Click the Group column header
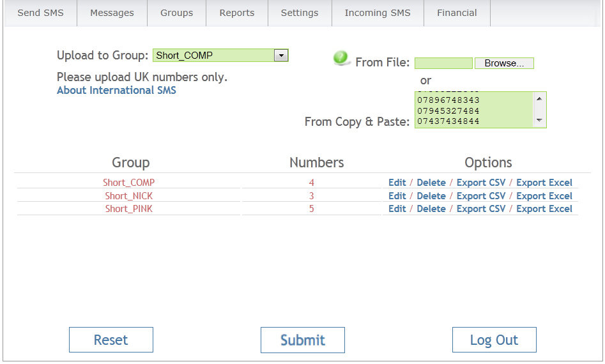The height and width of the screenshot is (364, 605). tap(131, 163)
